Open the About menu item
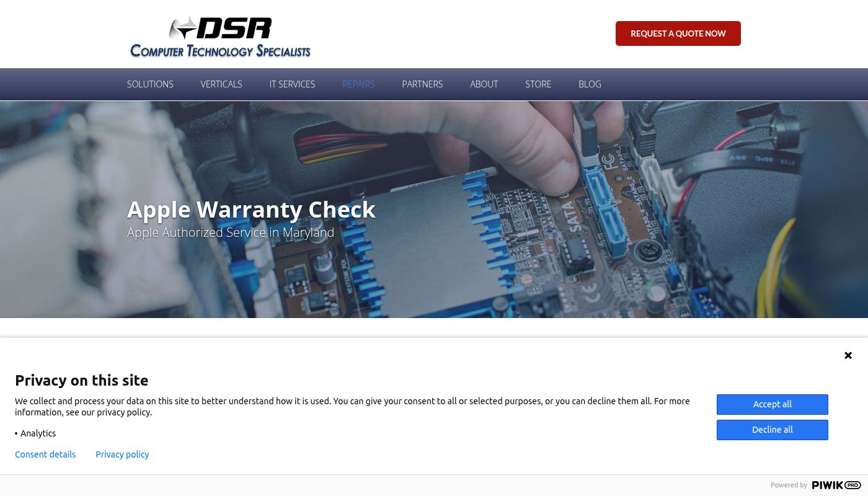868x496 pixels. (x=484, y=84)
